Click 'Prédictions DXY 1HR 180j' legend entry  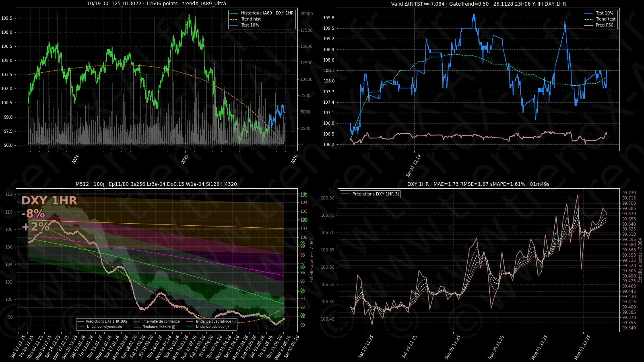click(106, 321)
